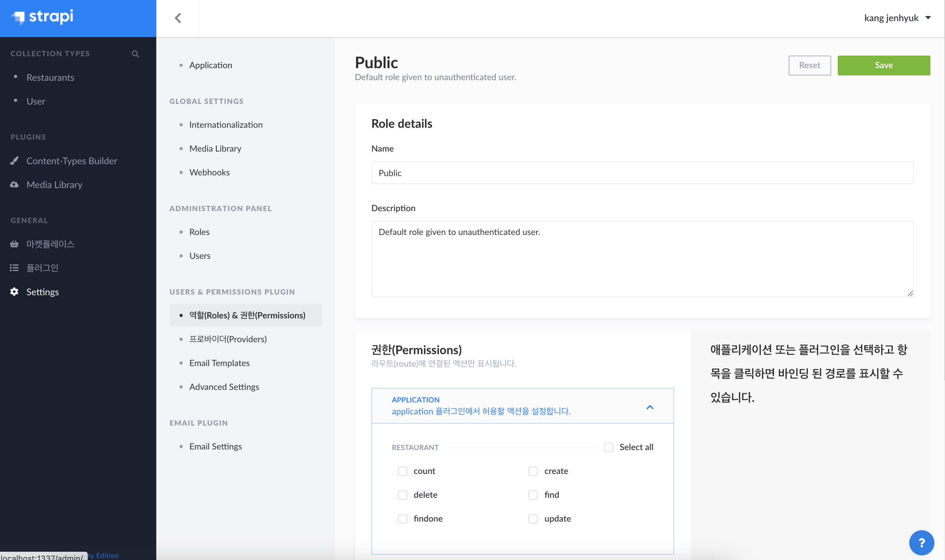Toggle the find permission checkbox

(x=533, y=495)
